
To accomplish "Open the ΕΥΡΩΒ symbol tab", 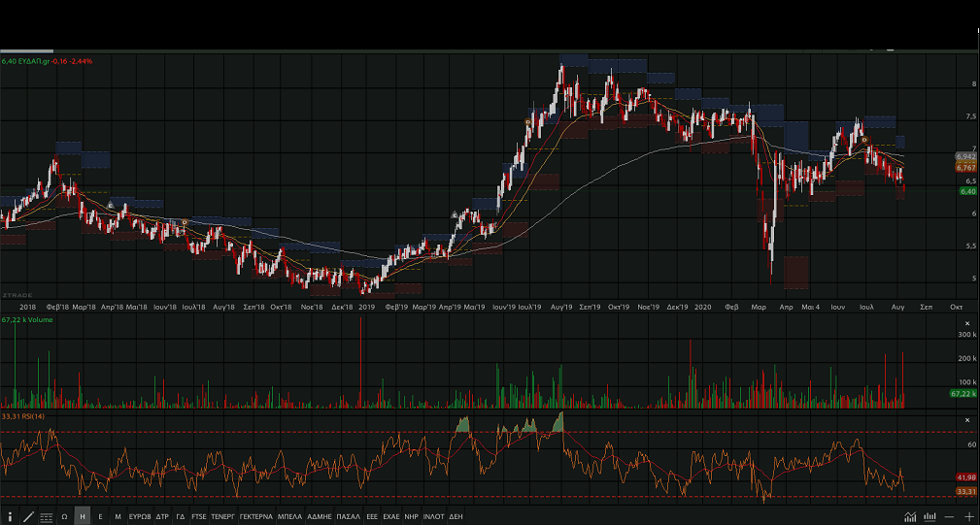I will [140, 517].
